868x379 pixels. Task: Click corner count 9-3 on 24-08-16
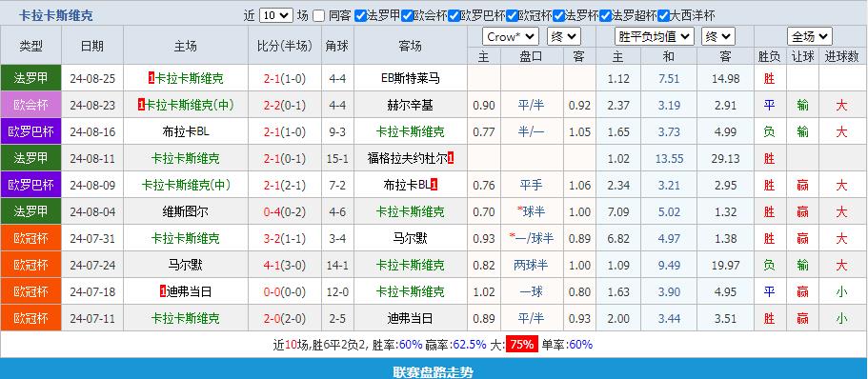[x=337, y=131]
